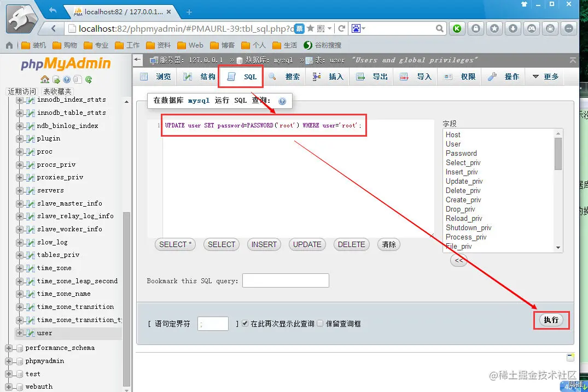Click the browser skin shirt icon
This screenshot has width=588, height=392.
point(524,4)
